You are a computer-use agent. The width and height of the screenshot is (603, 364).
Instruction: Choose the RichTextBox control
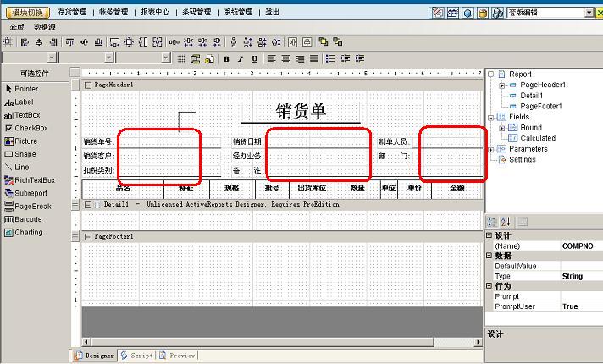(x=34, y=180)
